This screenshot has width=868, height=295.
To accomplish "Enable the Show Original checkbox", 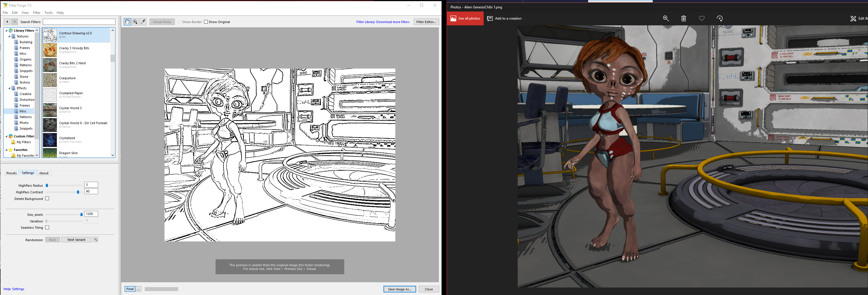I will [x=206, y=22].
